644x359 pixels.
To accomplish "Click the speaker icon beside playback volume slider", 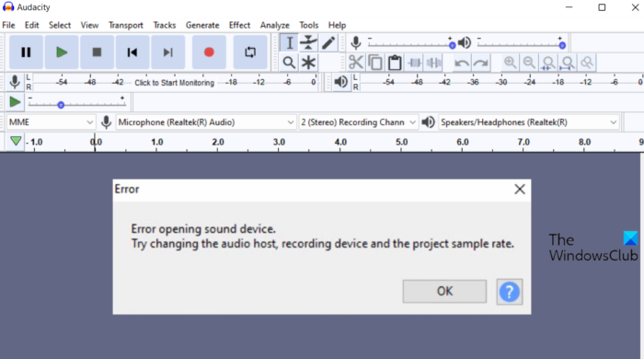I will click(465, 42).
